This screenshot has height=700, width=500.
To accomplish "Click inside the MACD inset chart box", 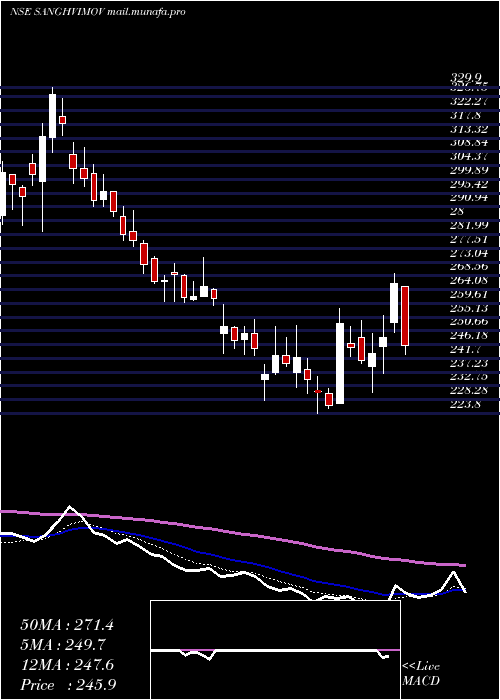I will click(275, 650).
